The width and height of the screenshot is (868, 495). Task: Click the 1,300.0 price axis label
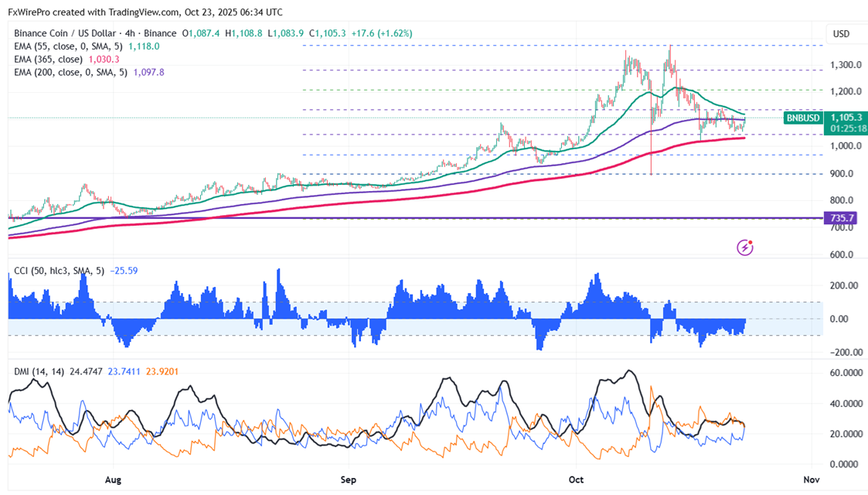tap(846, 65)
